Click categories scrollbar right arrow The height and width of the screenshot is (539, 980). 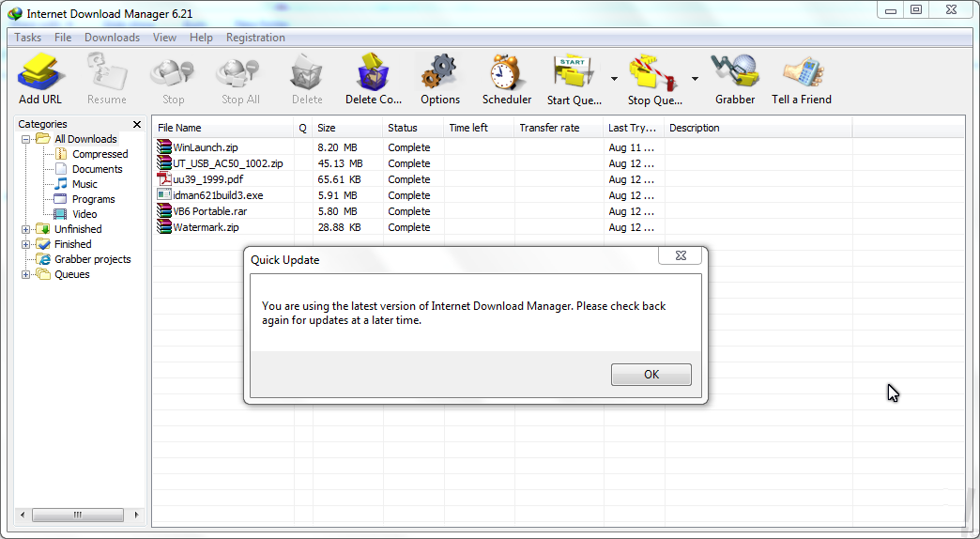[x=137, y=516]
